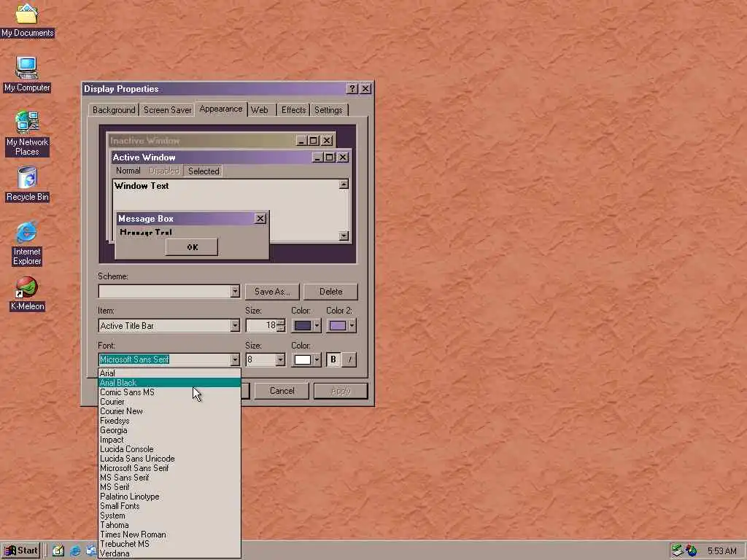This screenshot has width=747, height=560.
Task: Select the K-Meleon browser shortcut icon
Action: click(27, 293)
